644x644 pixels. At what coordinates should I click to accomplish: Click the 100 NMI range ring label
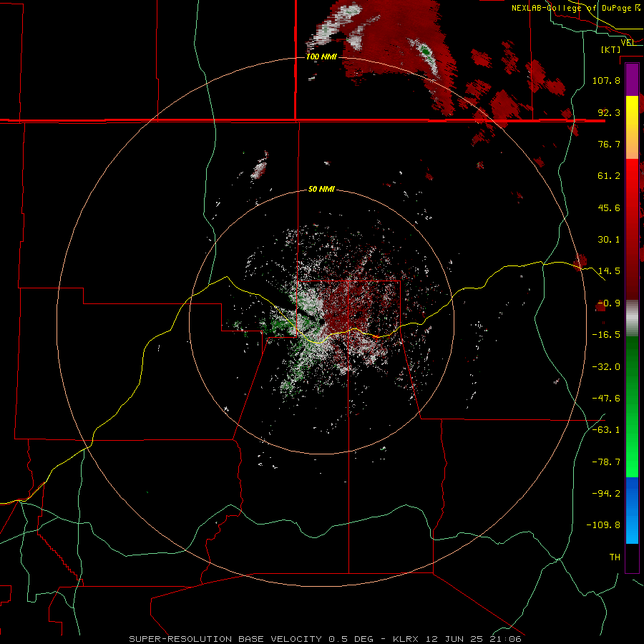321,57
